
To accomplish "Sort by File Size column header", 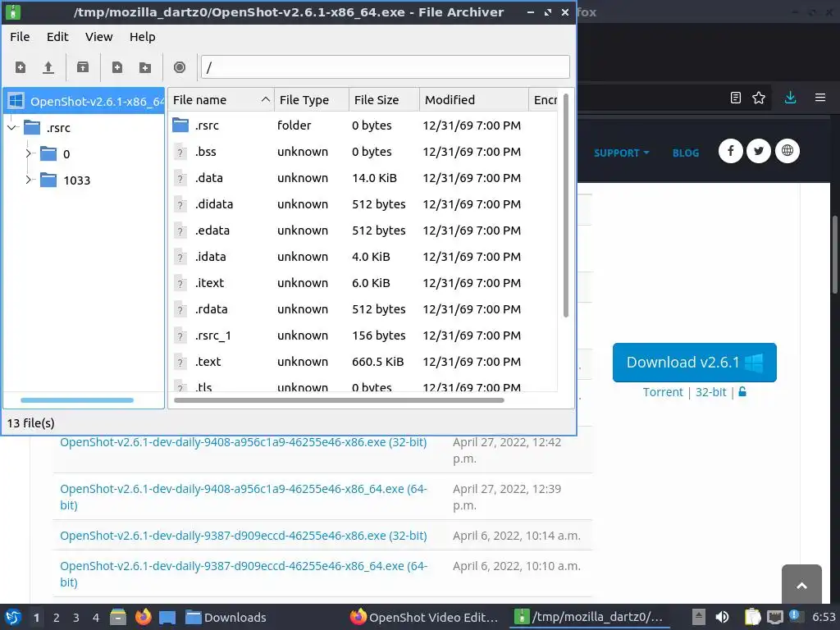I will (384, 100).
